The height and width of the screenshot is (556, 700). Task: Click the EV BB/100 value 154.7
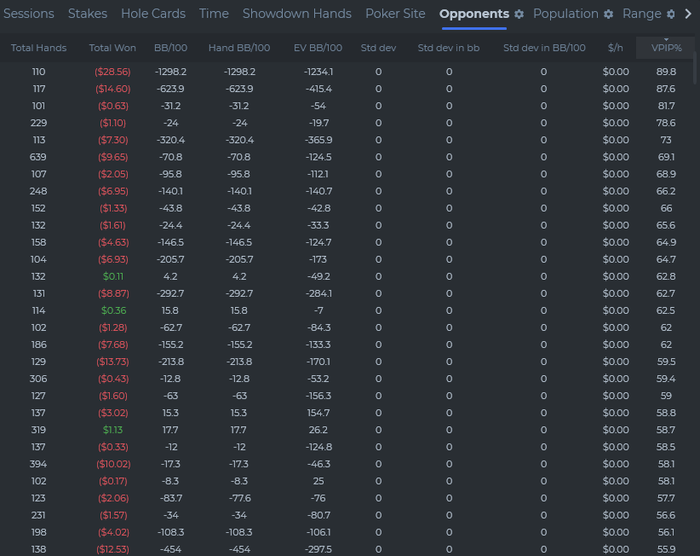coord(318,413)
